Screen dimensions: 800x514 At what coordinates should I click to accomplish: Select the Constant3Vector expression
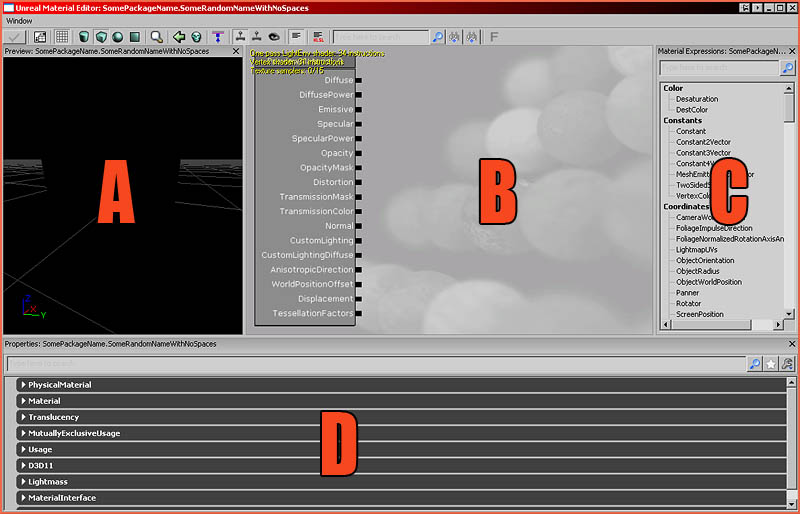tap(703, 153)
